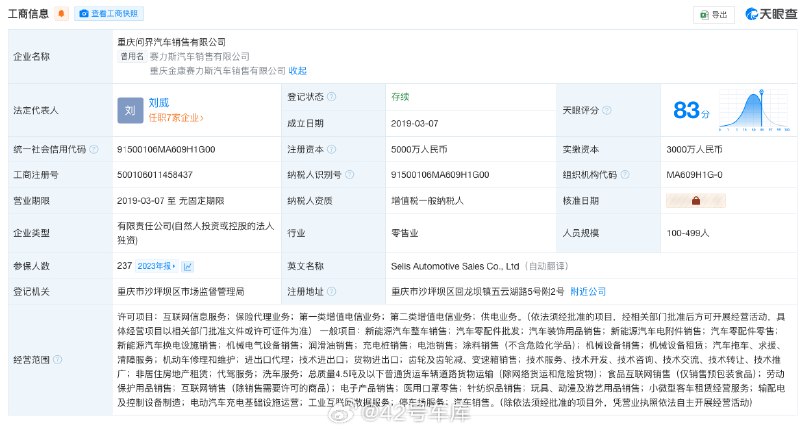This screenshot has height=431, width=800.
Task: Click the 工商信息 section heading
Action: (28, 14)
